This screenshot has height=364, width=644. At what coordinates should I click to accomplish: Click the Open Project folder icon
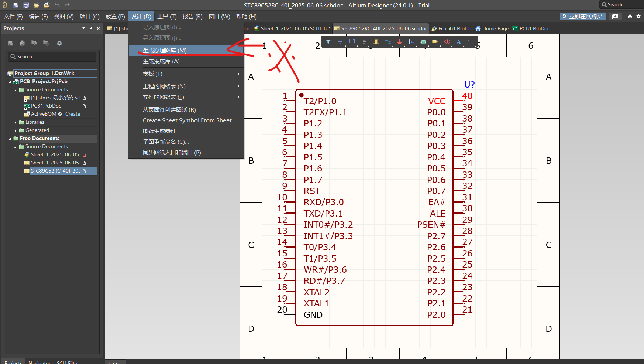coord(47,5)
